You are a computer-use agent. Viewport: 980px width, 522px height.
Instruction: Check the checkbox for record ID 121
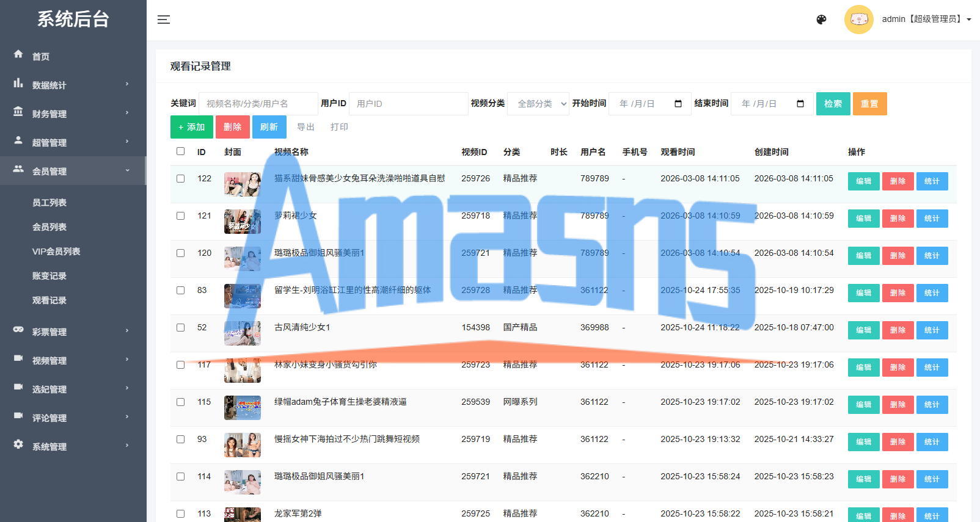click(180, 216)
